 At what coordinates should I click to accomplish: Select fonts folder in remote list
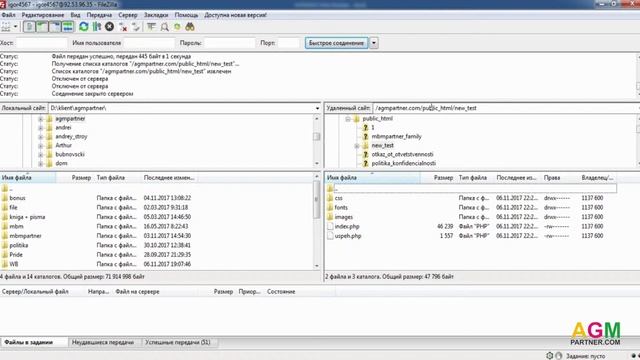pyautogui.click(x=341, y=207)
